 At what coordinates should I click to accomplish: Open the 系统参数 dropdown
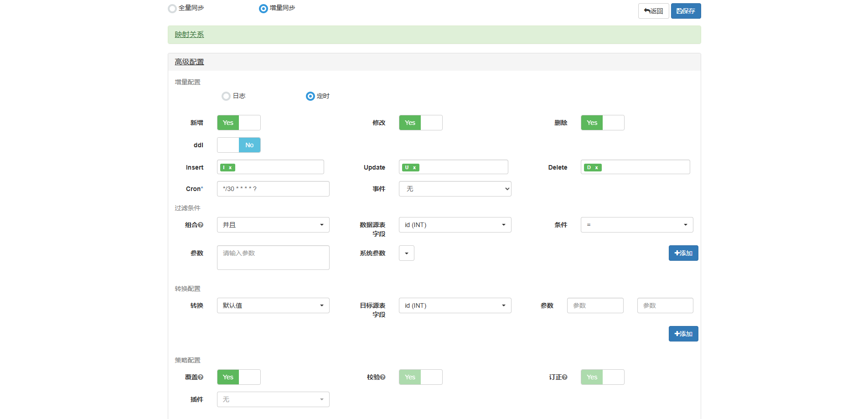406,253
